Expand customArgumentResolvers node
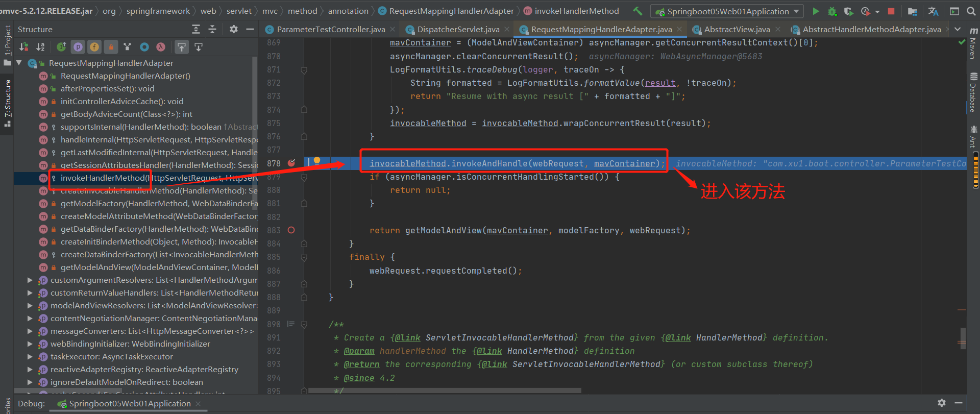Image resolution: width=980 pixels, height=414 pixels. (30, 280)
